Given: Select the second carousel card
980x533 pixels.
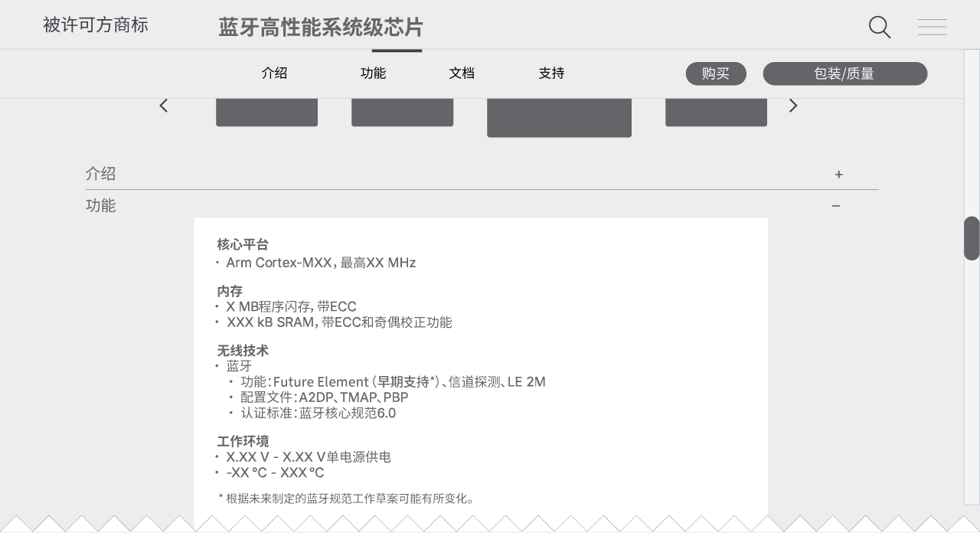Looking at the screenshot, I should [402, 112].
